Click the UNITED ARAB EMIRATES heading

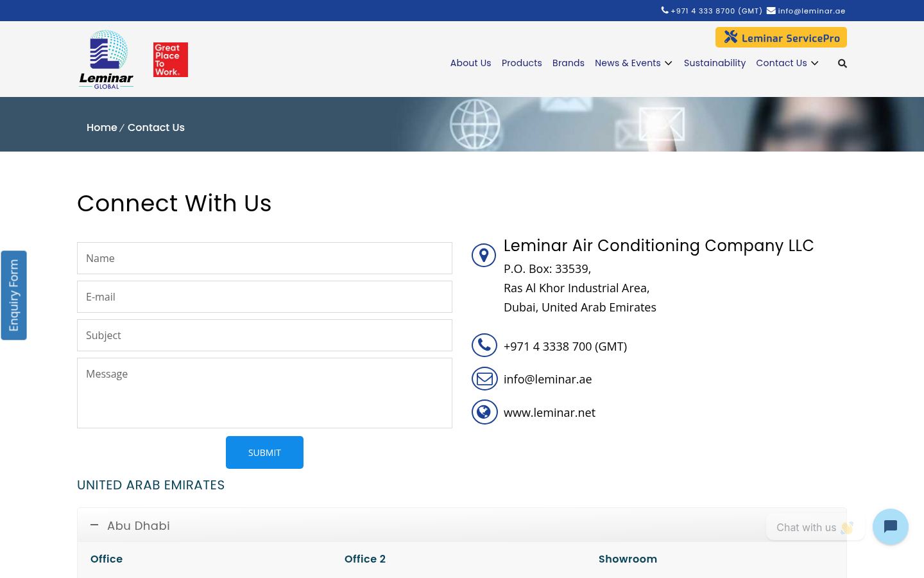click(151, 485)
